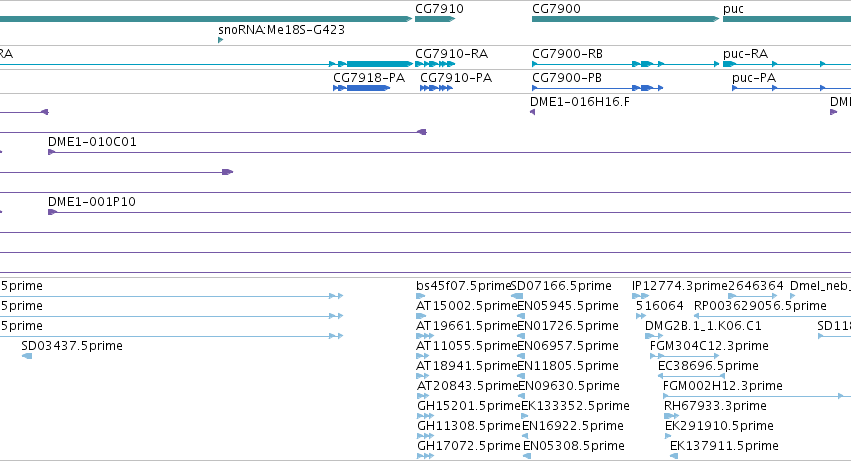The height and width of the screenshot is (461, 851).
Task: Click the AT19661.5prime EST label
Action: coord(467,326)
